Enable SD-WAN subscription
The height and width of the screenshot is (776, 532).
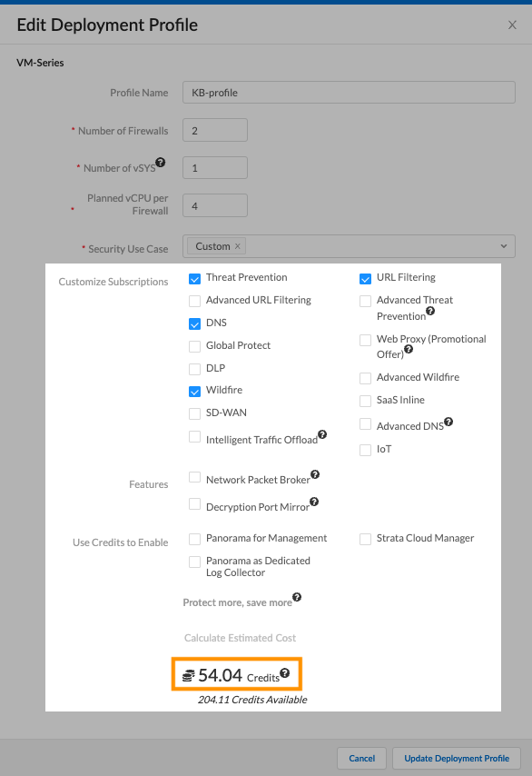[x=194, y=413]
